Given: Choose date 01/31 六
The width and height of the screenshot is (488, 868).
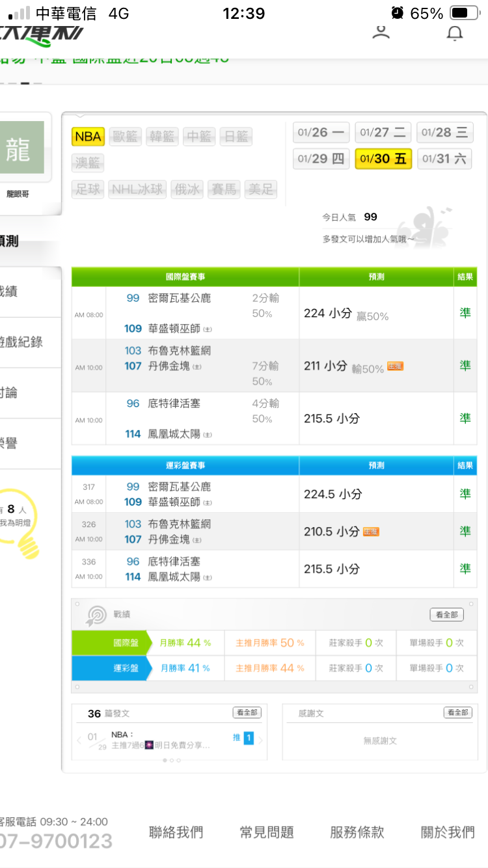Looking at the screenshot, I should [444, 159].
